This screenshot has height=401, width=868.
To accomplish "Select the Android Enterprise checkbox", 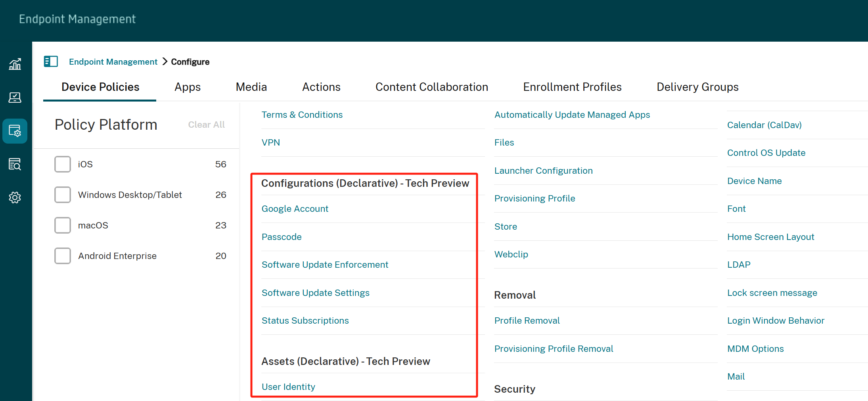I will [x=62, y=256].
